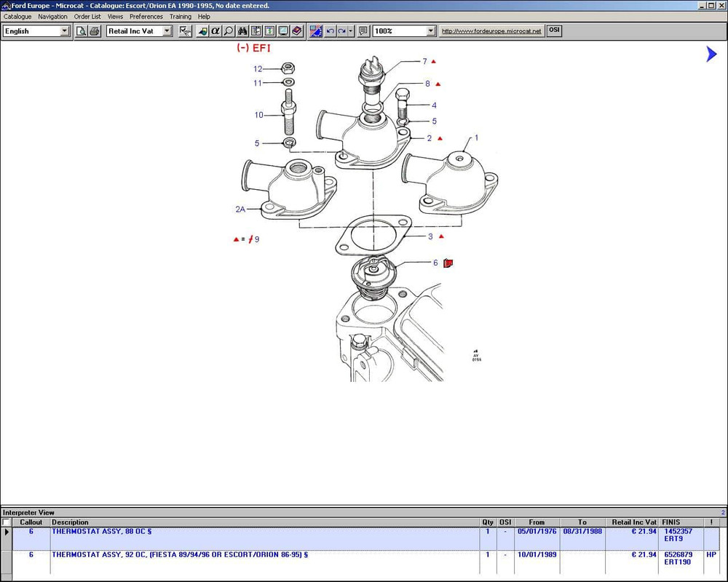
Task: Click the binoculars find icon
Action: (x=242, y=31)
